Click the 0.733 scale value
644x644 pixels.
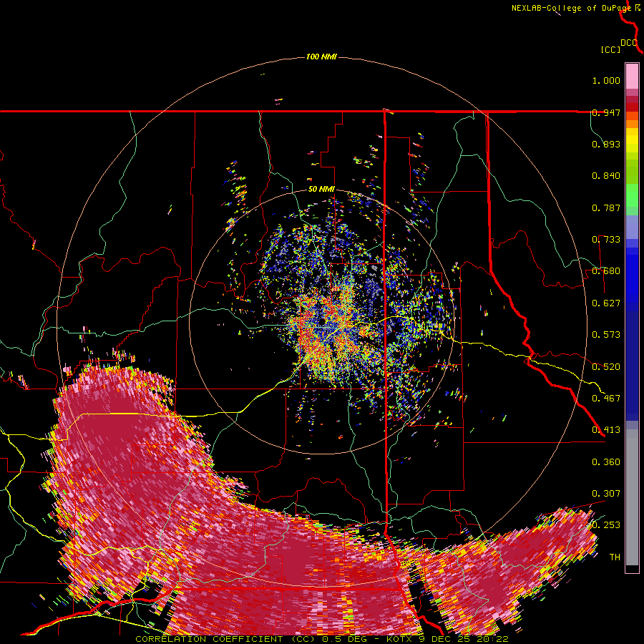pyautogui.click(x=606, y=240)
